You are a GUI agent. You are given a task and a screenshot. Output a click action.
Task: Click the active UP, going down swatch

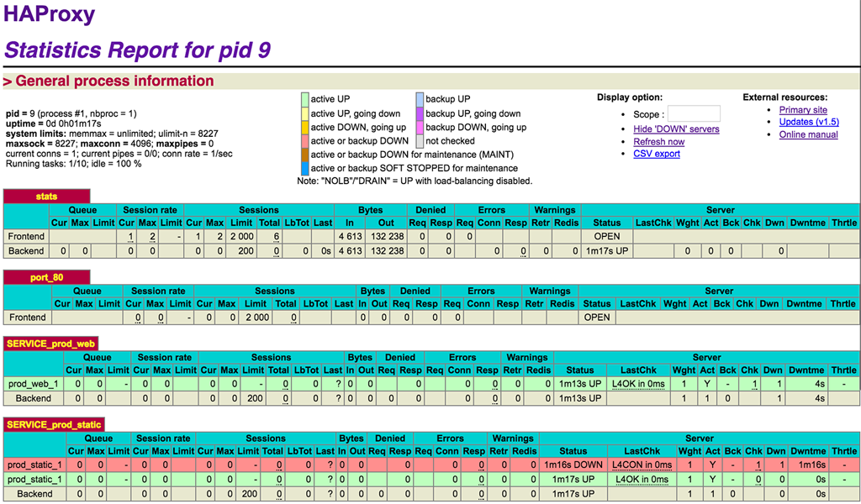(x=304, y=113)
